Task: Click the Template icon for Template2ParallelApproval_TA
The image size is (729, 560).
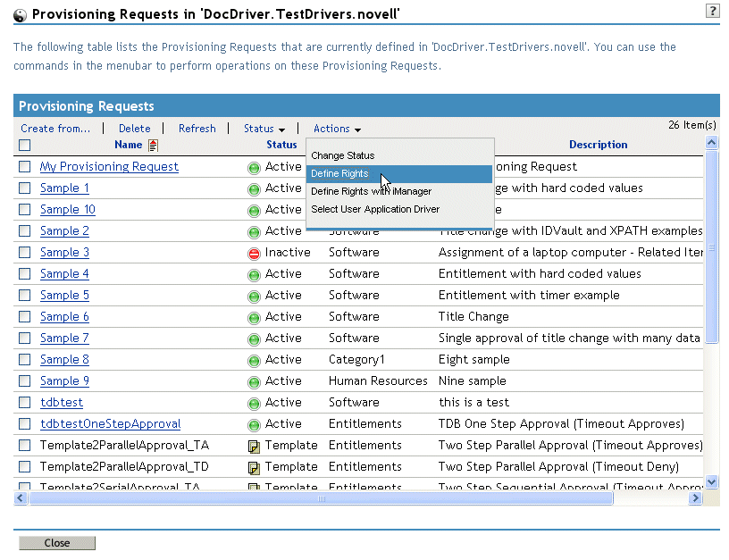Action: click(x=254, y=446)
